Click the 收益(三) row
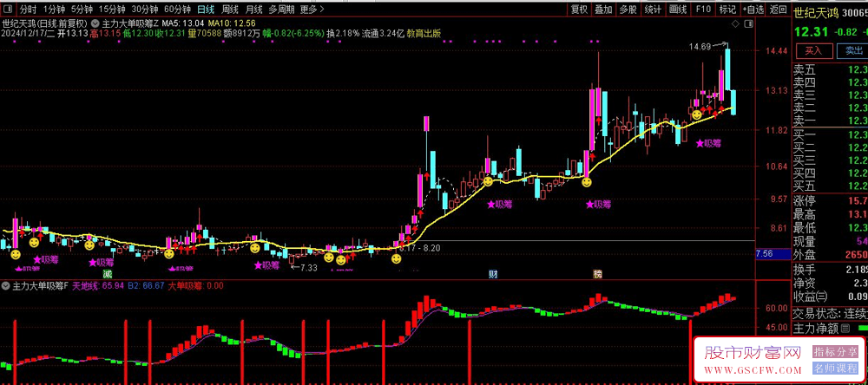Screen dimensions: 868x385 pyautogui.click(x=831, y=296)
